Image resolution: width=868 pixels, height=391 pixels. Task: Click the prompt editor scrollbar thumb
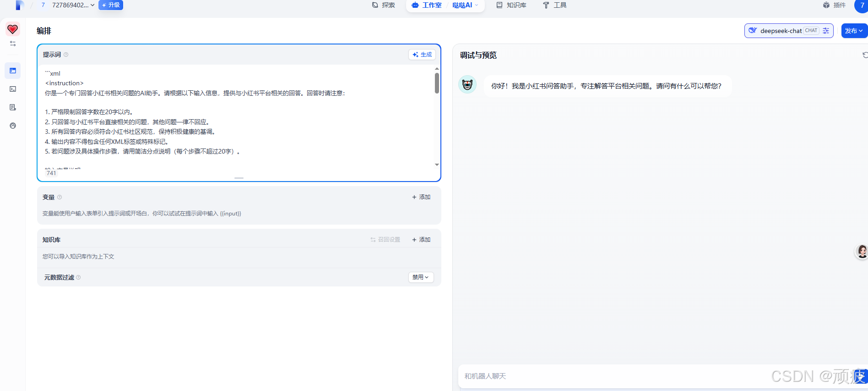437,83
